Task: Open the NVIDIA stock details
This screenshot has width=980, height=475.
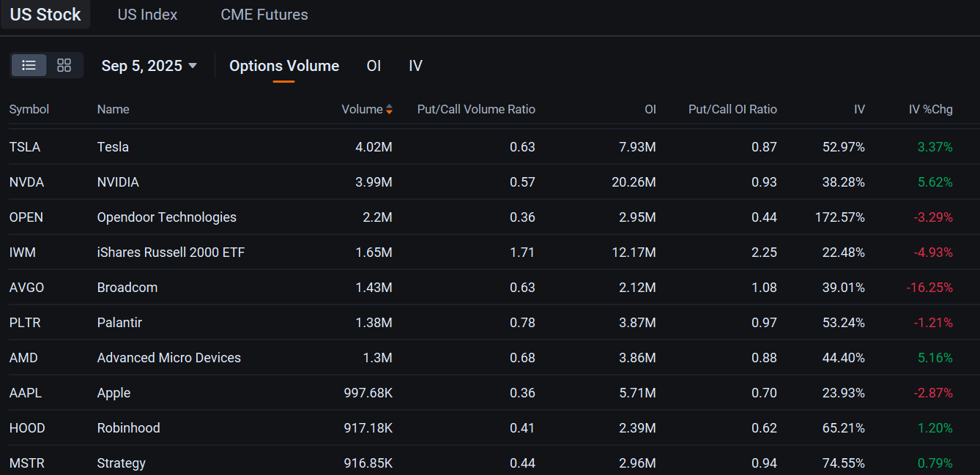Action: coord(118,182)
